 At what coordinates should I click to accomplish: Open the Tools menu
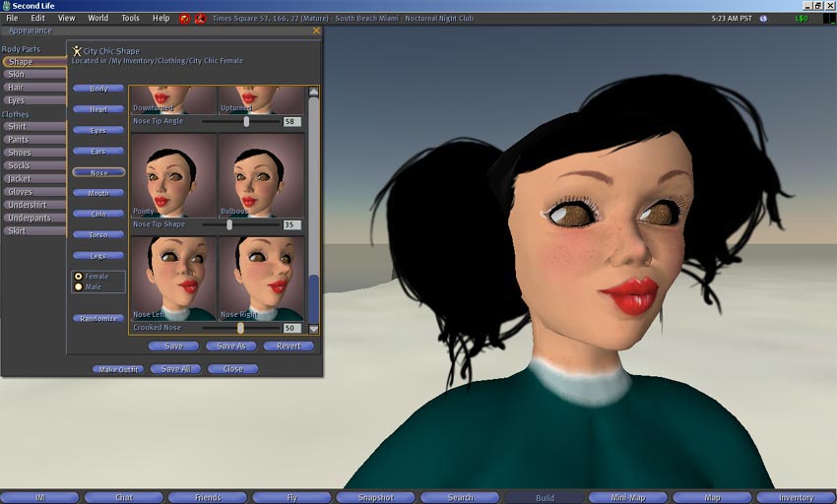click(130, 18)
